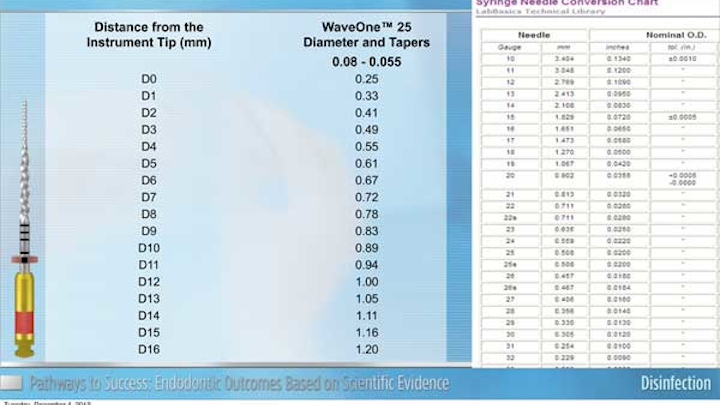
Task: Click the Needle column group header
Action: coord(534,35)
